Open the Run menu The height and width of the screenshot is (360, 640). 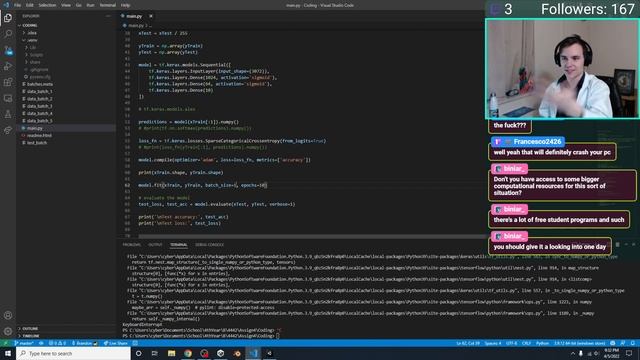[x=90, y=5]
